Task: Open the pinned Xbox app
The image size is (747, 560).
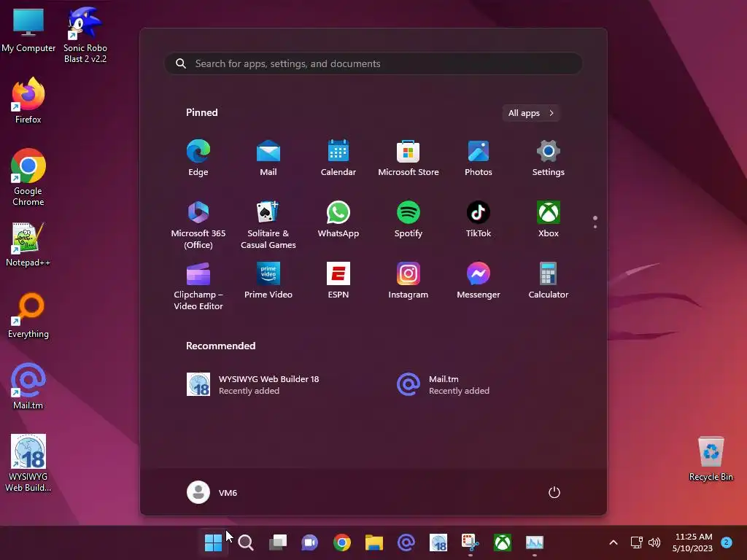Action: click(549, 219)
